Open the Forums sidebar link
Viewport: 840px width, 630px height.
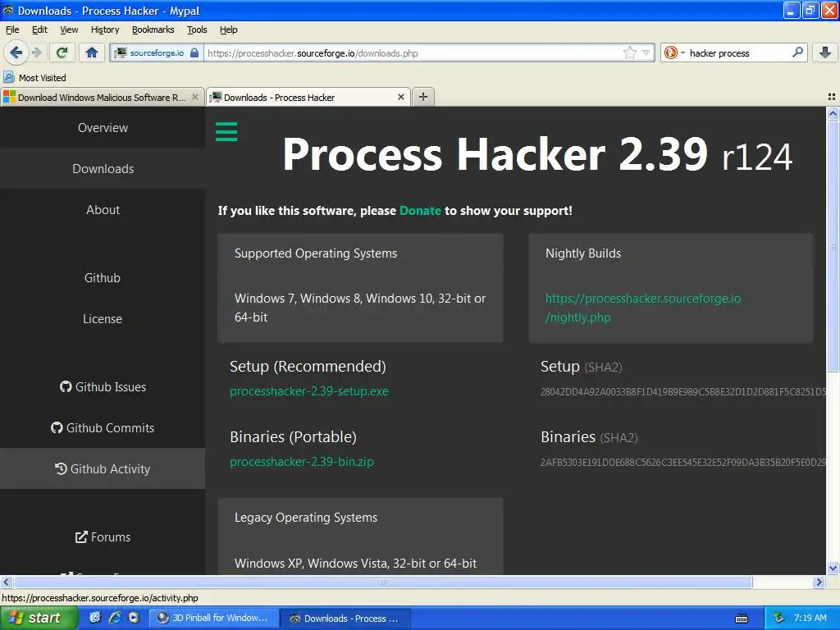tap(103, 536)
